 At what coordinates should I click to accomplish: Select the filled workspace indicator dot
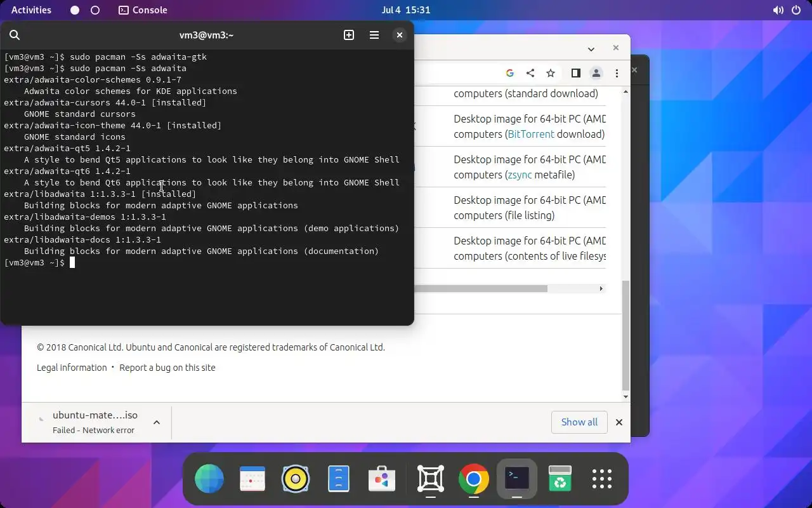pos(75,10)
